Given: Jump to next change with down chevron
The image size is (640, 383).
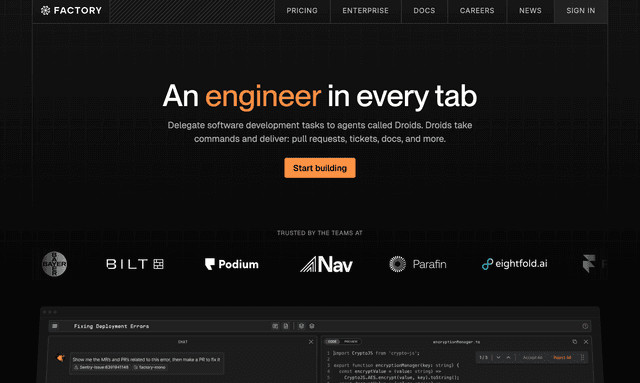Looking at the screenshot, I should pos(498,357).
